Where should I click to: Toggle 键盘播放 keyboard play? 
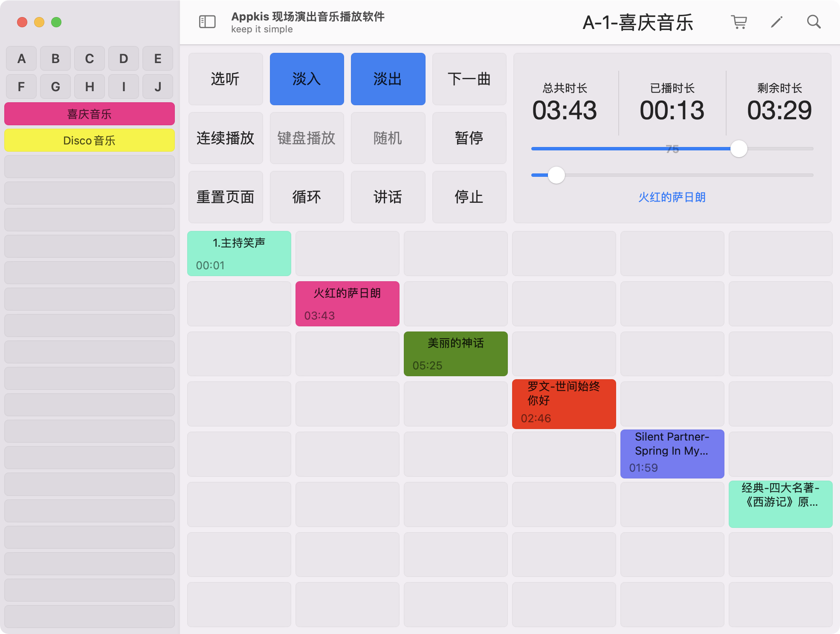click(307, 138)
